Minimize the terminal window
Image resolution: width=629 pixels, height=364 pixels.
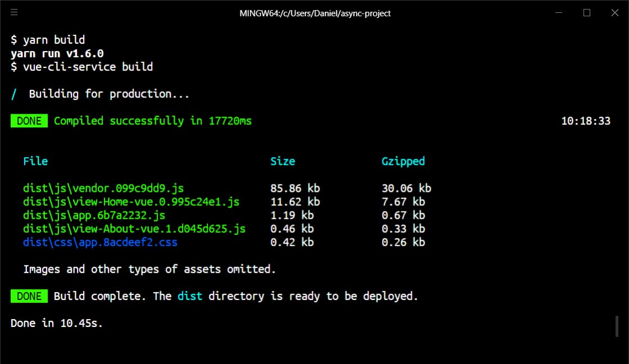click(x=558, y=13)
